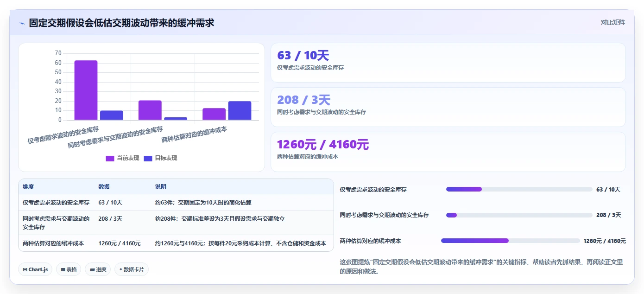The image size is (644, 294).
Task: Click table value 1260元 / 4160元
Action: pos(120,243)
